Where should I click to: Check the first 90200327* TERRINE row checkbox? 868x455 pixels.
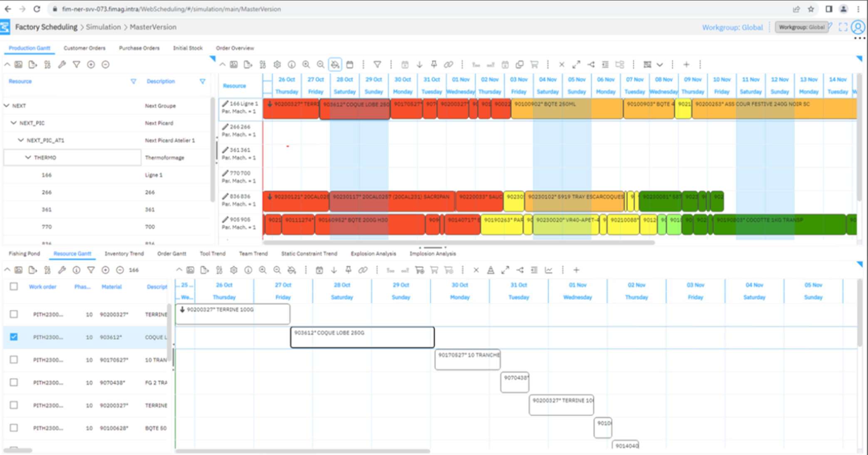point(14,314)
